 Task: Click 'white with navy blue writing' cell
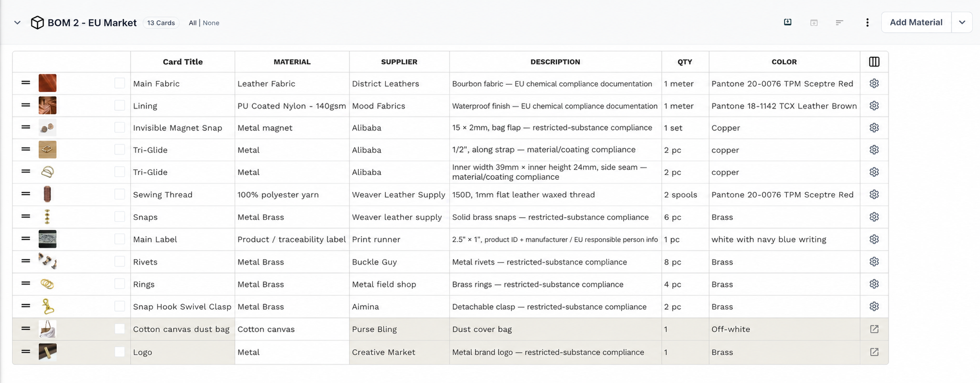[x=784, y=239]
